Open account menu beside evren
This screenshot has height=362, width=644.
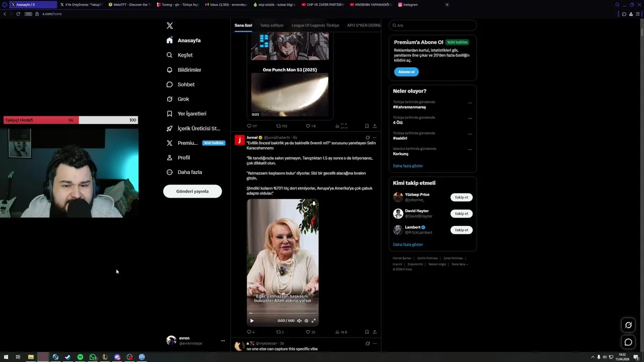(223, 341)
